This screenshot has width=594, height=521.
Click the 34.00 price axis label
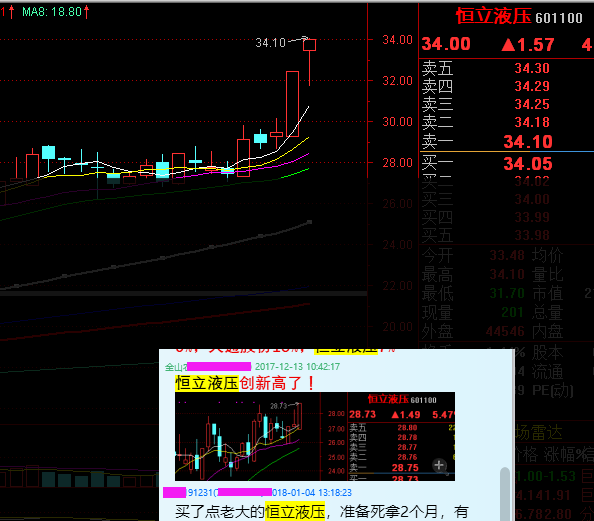(x=397, y=39)
